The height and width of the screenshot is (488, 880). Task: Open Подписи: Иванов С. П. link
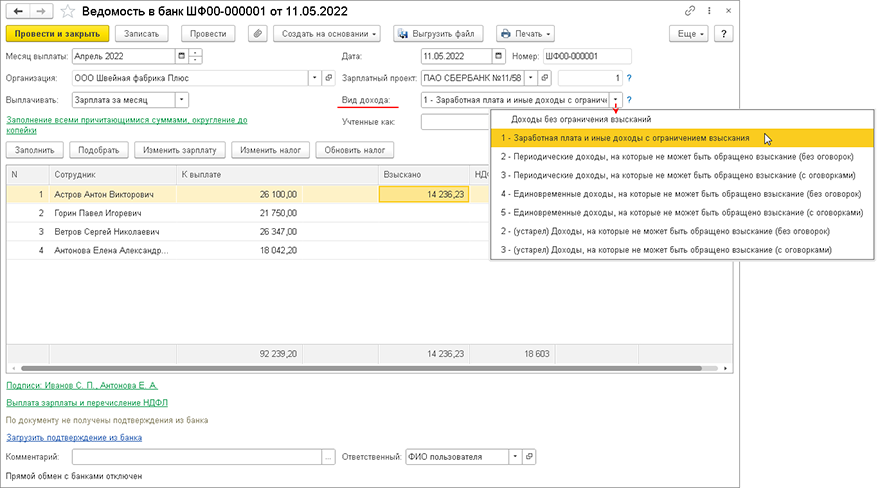tap(82, 385)
